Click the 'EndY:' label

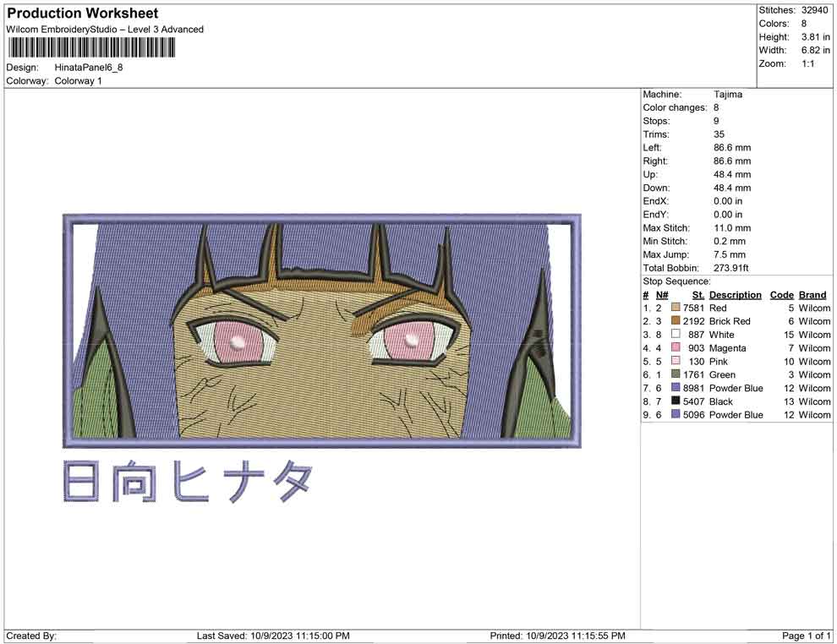click(x=655, y=215)
